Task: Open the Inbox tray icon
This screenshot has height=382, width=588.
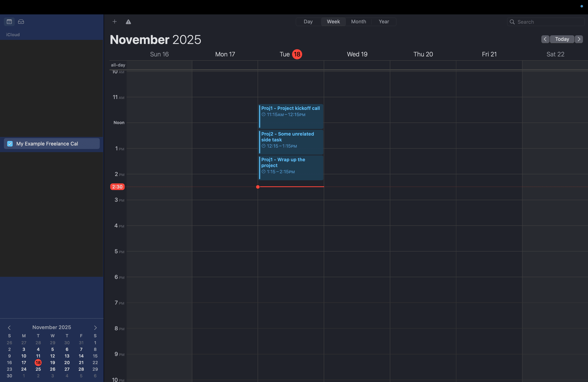Action: pos(21,22)
